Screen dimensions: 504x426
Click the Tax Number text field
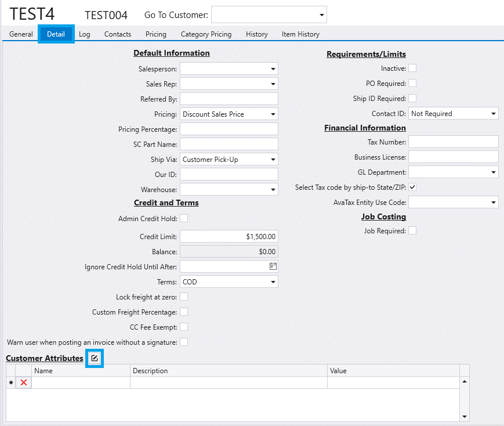click(454, 142)
